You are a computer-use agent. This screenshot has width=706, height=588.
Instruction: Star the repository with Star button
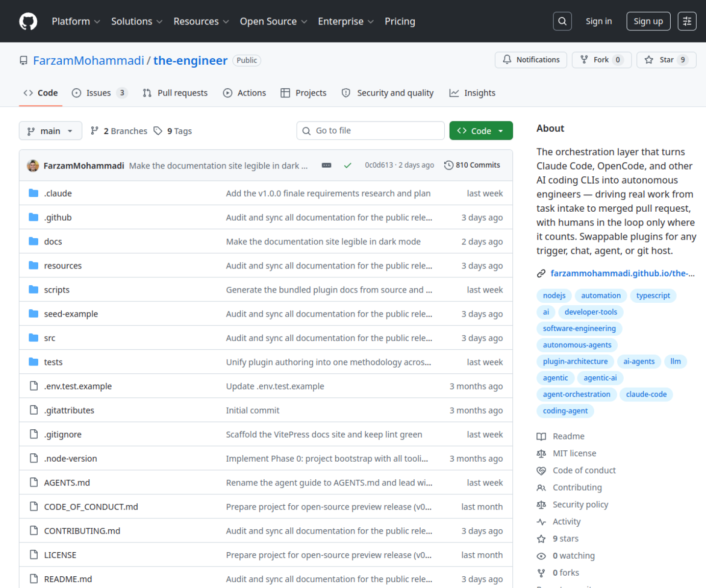pos(666,60)
